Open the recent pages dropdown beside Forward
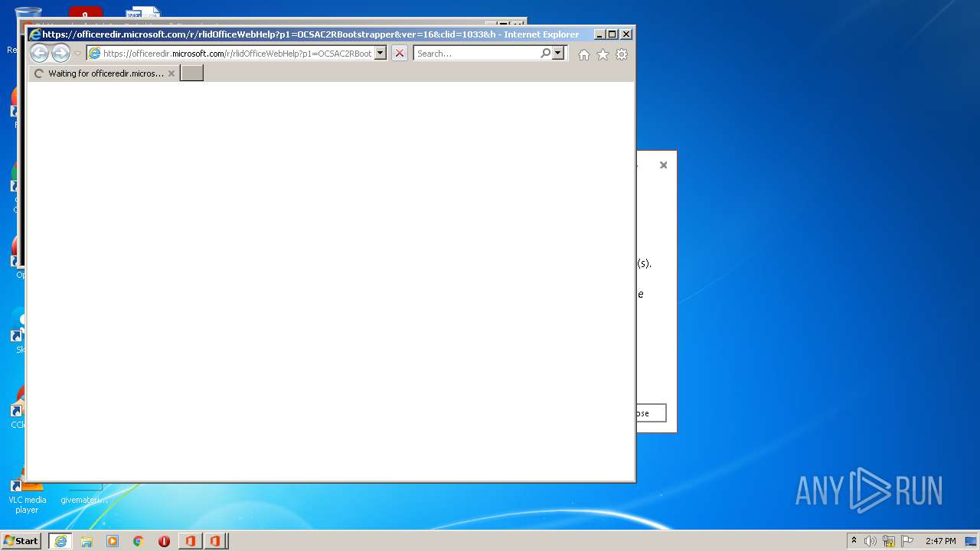The image size is (980, 551). point(77,54)
